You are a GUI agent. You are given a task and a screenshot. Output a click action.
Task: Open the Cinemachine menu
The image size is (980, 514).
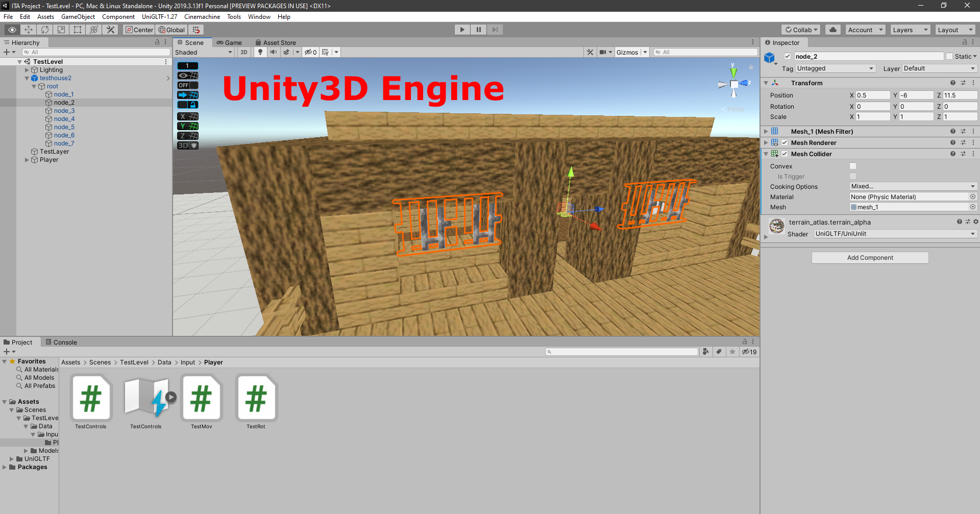pos(202,17)
